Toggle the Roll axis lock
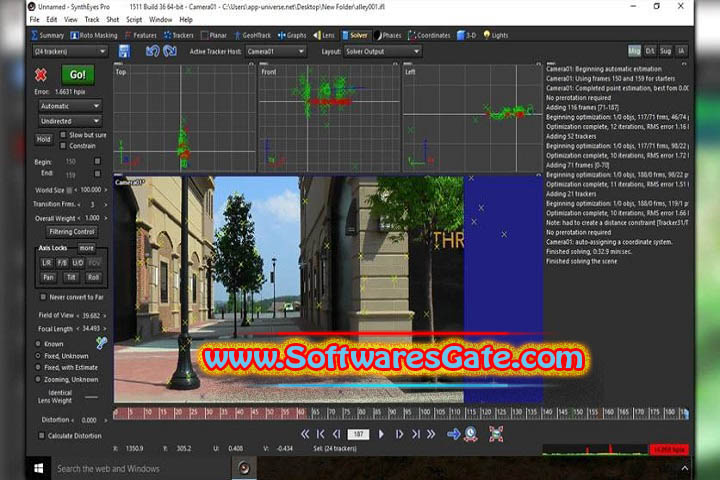This screenshot has width=720, height=480. pyautogui.click(x=94, y=277)
